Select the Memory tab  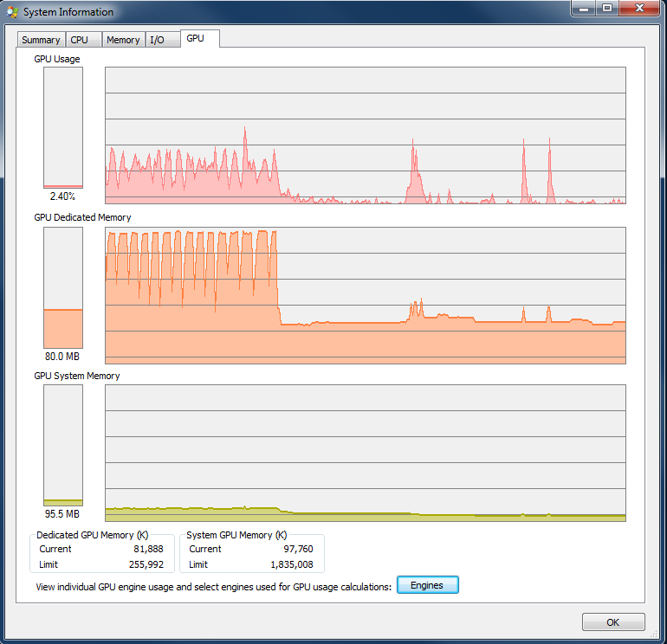point(123,40)
